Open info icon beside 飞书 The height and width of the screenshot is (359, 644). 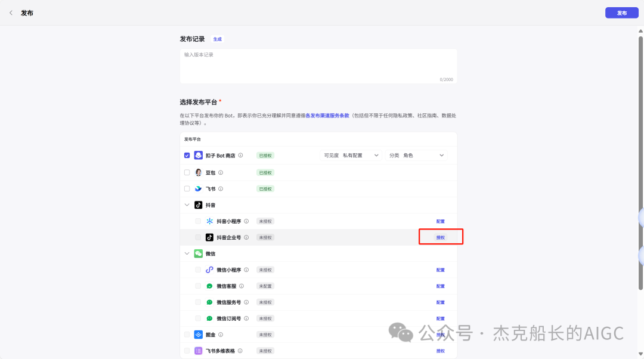click(221, 188)
